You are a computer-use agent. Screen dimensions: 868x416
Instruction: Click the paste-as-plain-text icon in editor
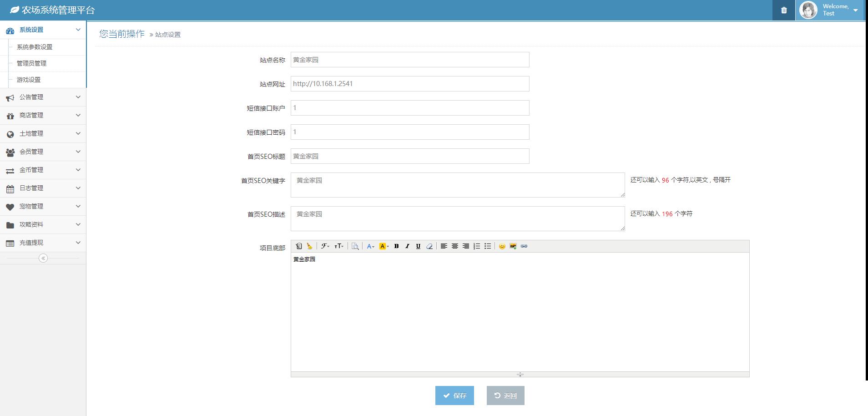299,246
